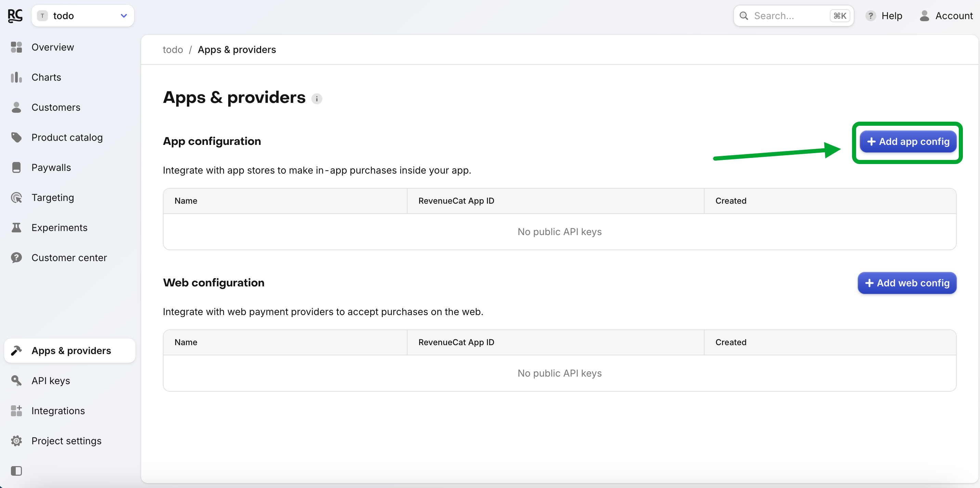Open the Paywalls sidebar icon

[16, 167]
